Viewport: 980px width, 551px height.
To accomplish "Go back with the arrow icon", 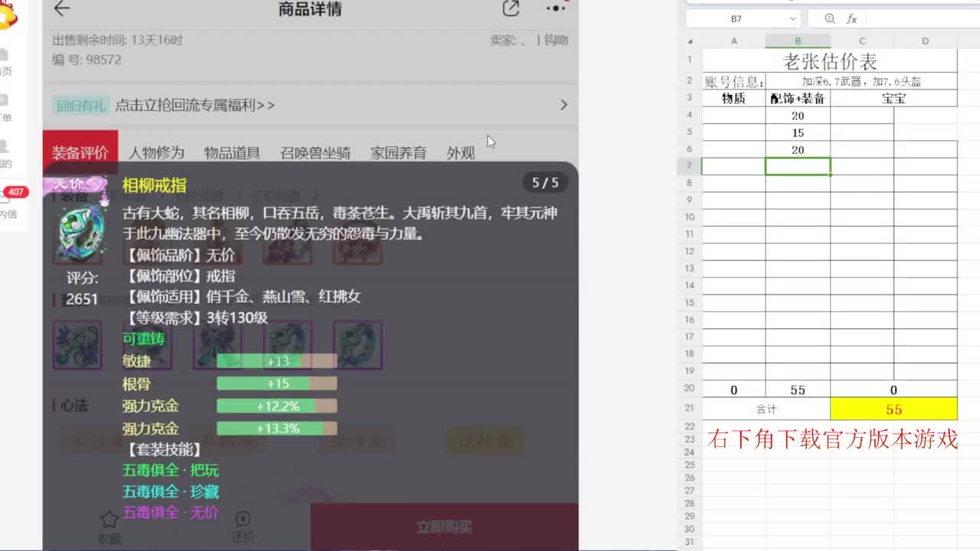I will pyautogui.click(x=62, y=9).
